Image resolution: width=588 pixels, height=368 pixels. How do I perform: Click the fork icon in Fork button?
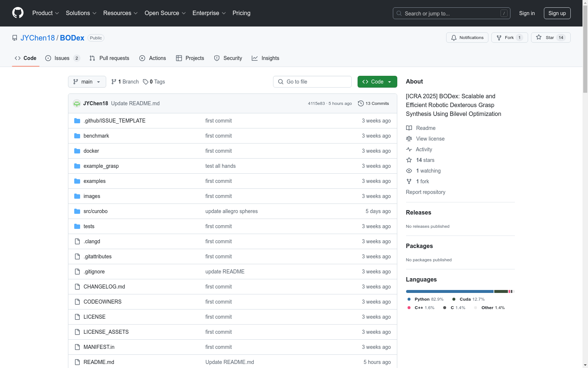499,38
